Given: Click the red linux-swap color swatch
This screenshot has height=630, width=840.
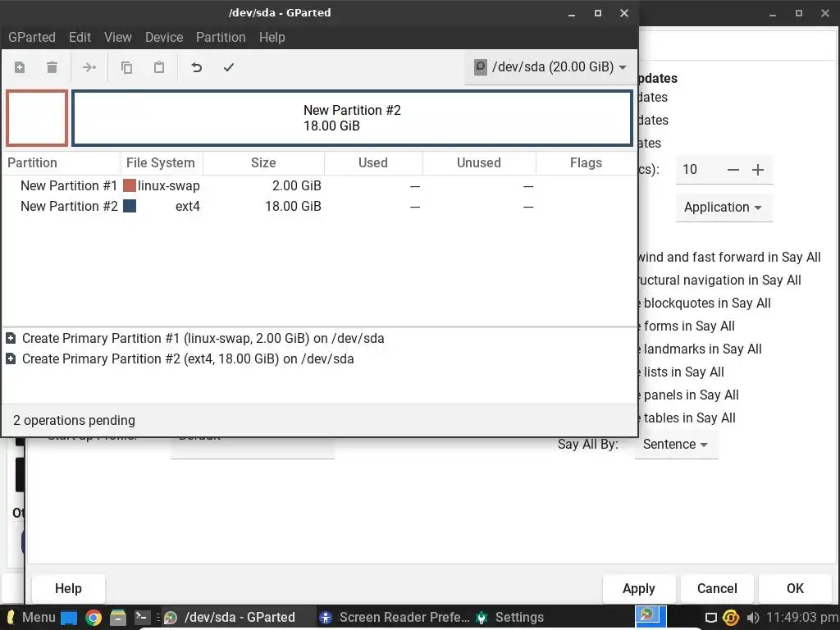Looking at the screenshot, I should tap(130, 185).
